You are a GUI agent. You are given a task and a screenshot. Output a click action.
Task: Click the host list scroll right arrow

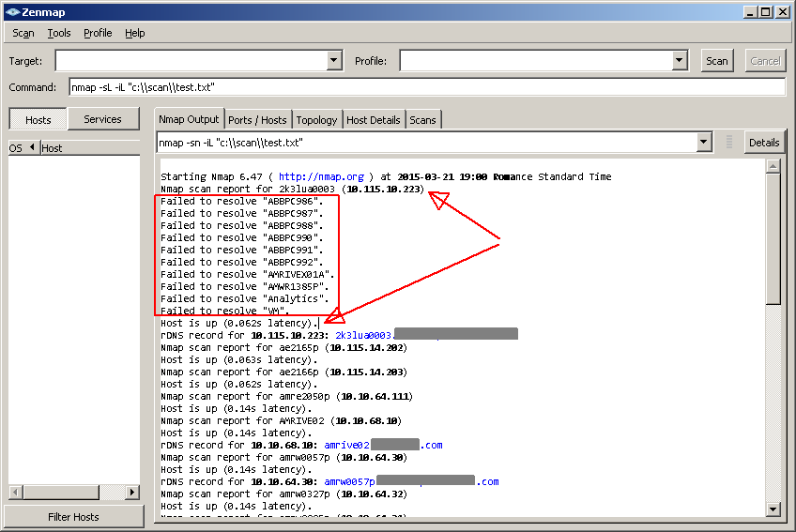point(132,492)
